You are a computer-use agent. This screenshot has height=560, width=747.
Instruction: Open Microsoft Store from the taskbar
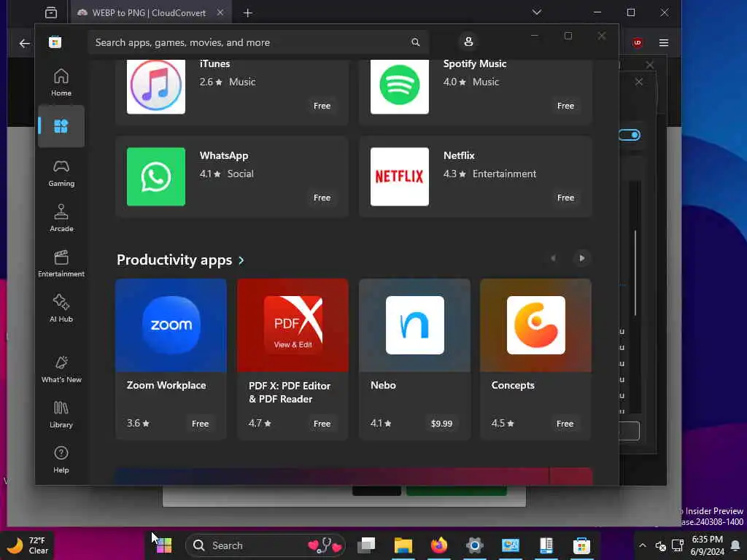[x=581, y=545]
